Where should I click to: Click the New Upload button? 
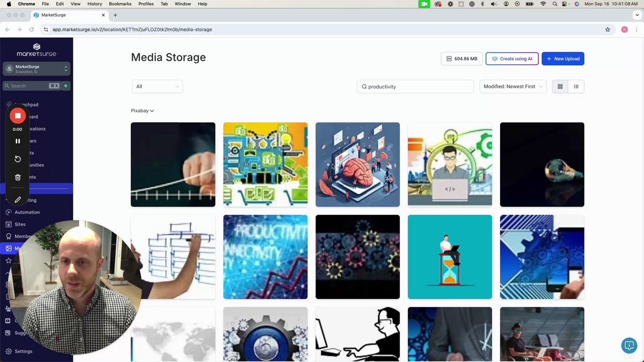563,59
